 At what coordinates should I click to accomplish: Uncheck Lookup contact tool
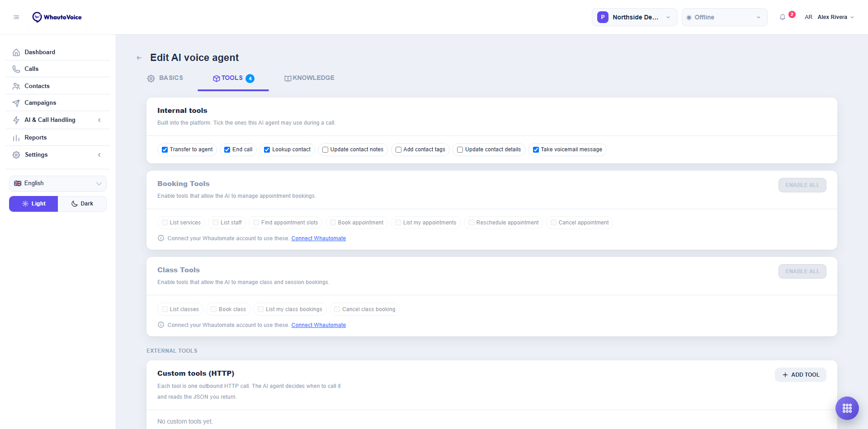coord(267,149)
